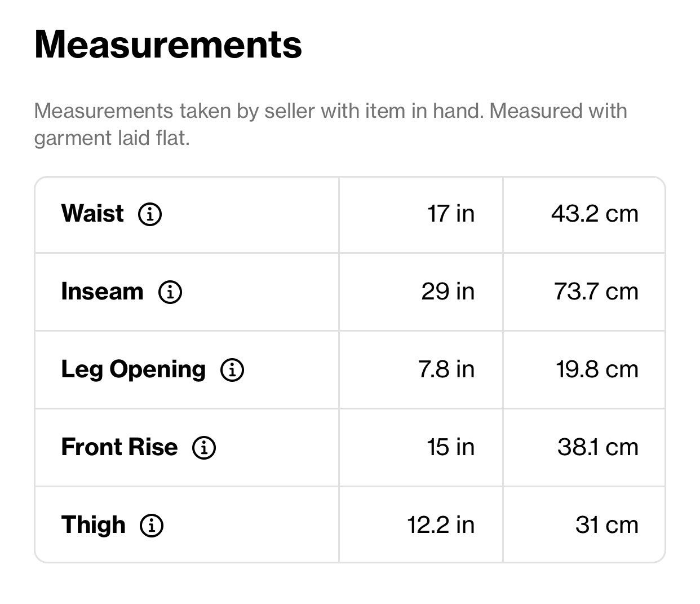Click the 15 in front rise value
Viewport: 700px width, 604px height.
point(451,447)
